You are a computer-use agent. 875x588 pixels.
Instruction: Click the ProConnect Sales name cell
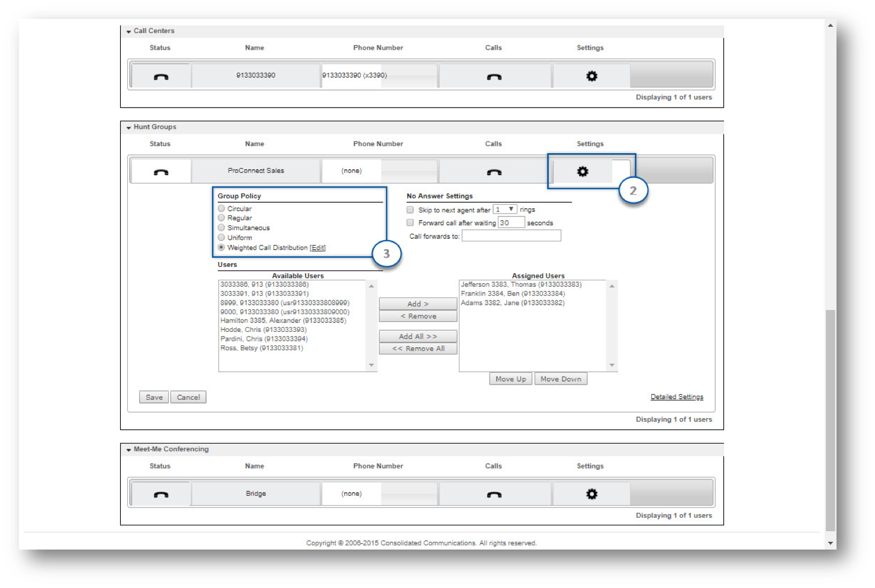coord(256,171)
